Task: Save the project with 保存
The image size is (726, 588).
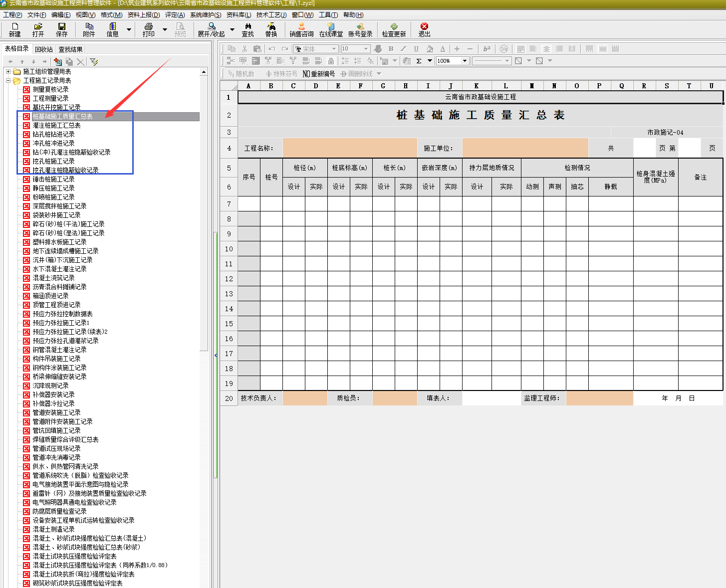Action: click(61, 30)
